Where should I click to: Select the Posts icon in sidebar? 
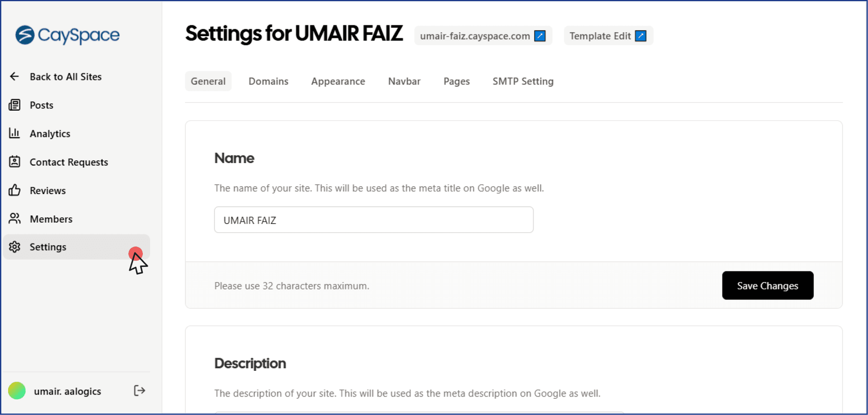click(15, 105)
